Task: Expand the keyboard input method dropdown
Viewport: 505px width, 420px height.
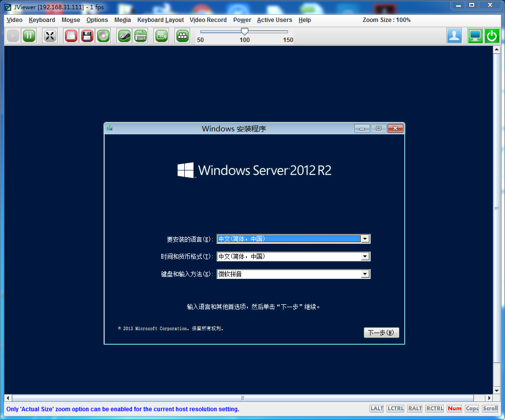Action: tap(365, 274)
